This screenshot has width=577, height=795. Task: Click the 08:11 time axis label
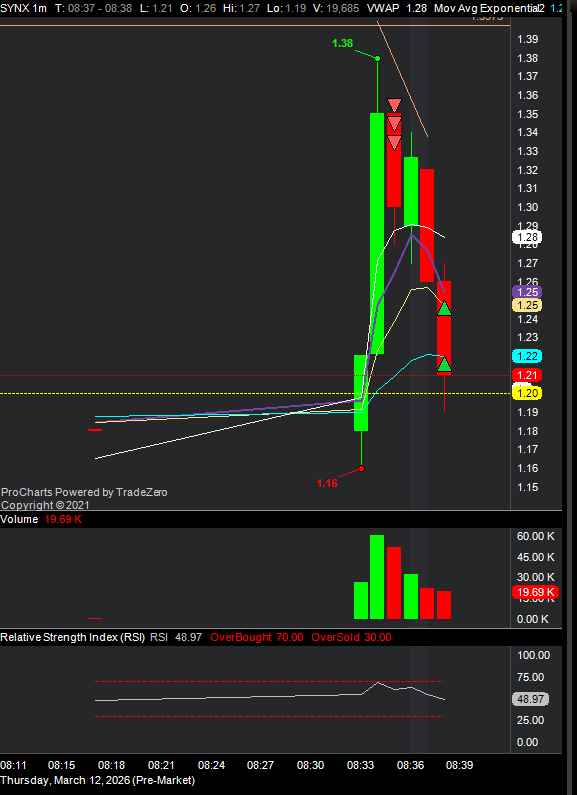[x=14, y=765]
